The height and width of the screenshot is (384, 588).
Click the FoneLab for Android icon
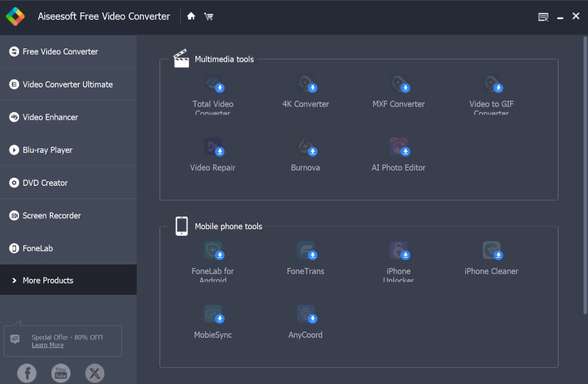[x=213, y=251]
